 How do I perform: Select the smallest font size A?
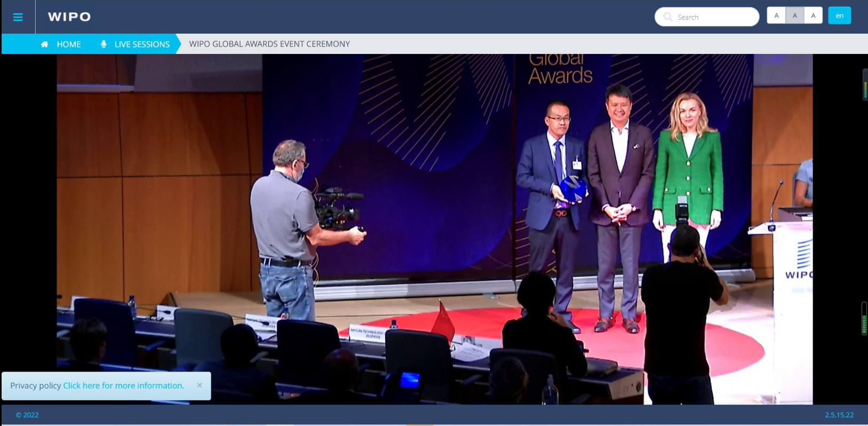[776, 15]
